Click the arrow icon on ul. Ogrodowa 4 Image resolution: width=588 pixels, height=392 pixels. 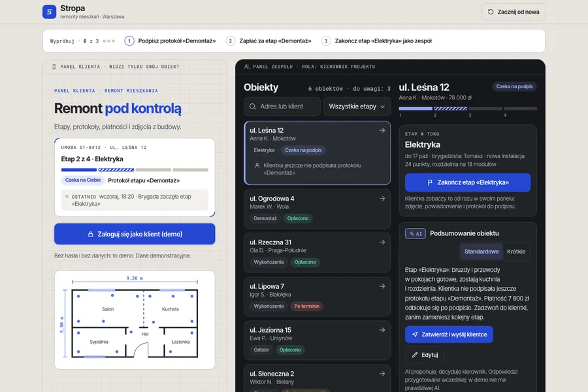(382, 199)
